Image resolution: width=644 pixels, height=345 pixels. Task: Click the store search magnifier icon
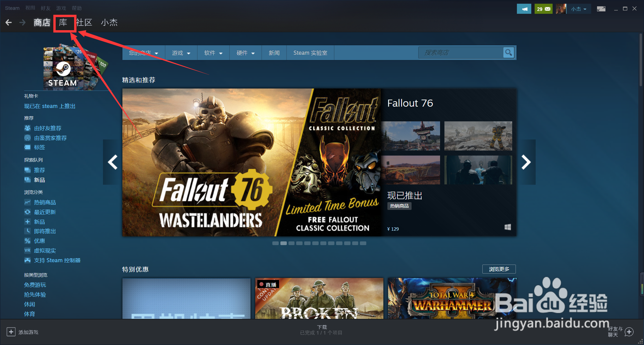pyautogui.click(x=508, y=53)
